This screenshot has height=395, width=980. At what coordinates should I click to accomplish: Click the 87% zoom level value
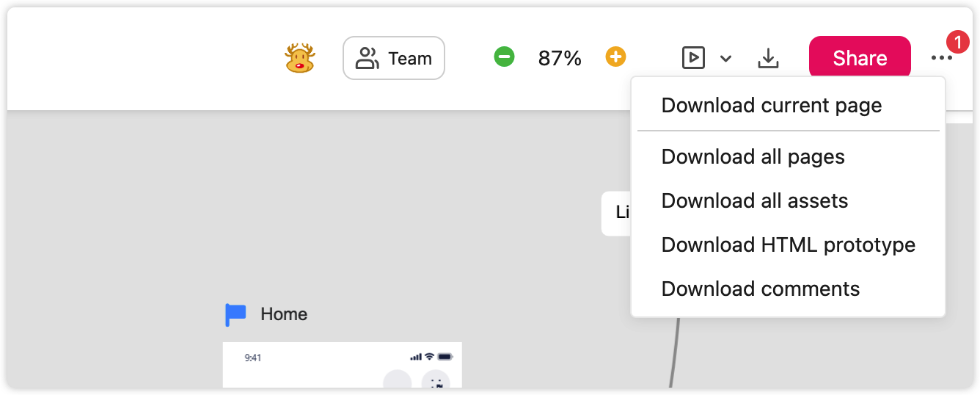(560, 58)
